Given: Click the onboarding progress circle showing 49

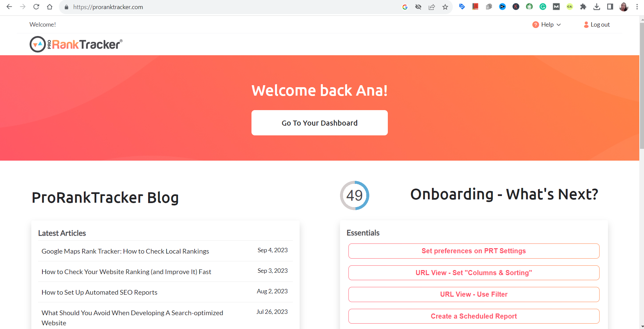Looking at the screenshot, I should 354,195.
